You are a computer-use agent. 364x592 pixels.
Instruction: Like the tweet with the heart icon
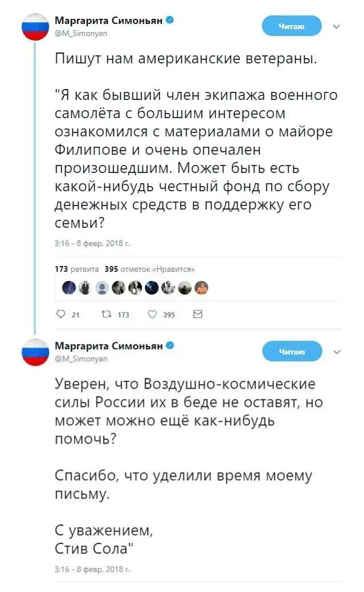pos(152,314)
